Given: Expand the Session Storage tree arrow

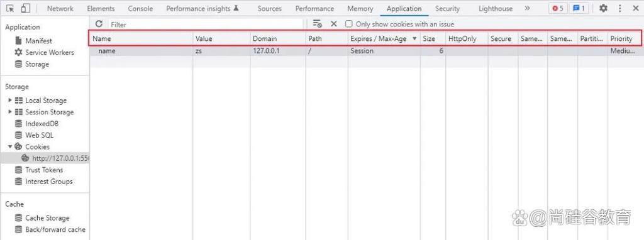Looking at the screenshot, I should [x=10, y=112].
